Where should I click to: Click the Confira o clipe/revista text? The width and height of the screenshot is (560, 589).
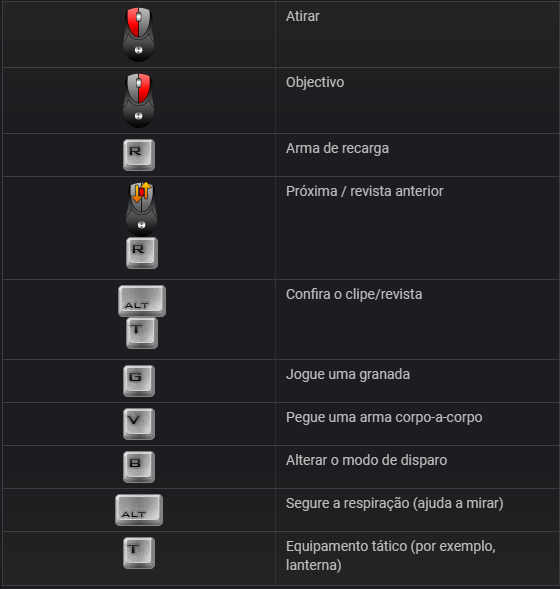coord(354,294)
